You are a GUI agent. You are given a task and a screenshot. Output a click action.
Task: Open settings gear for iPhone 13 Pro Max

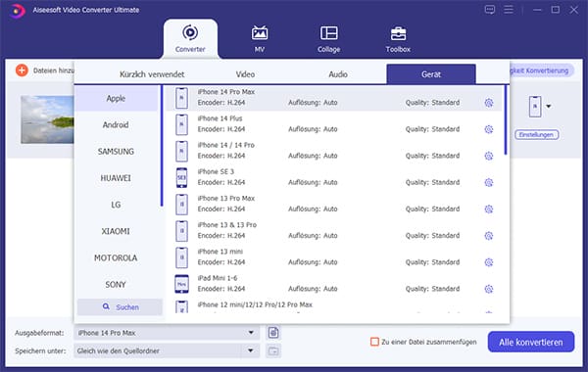489,209
